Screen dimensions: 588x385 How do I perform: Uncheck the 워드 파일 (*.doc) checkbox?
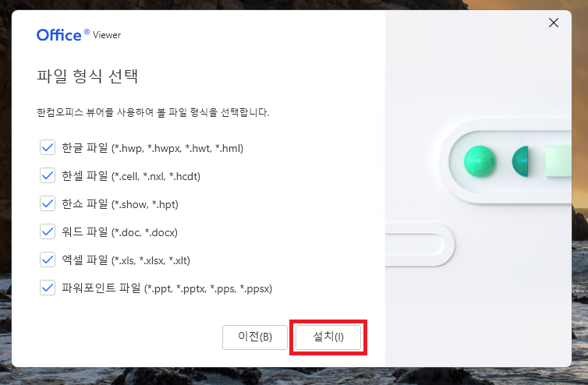click(x=48, y=231)
